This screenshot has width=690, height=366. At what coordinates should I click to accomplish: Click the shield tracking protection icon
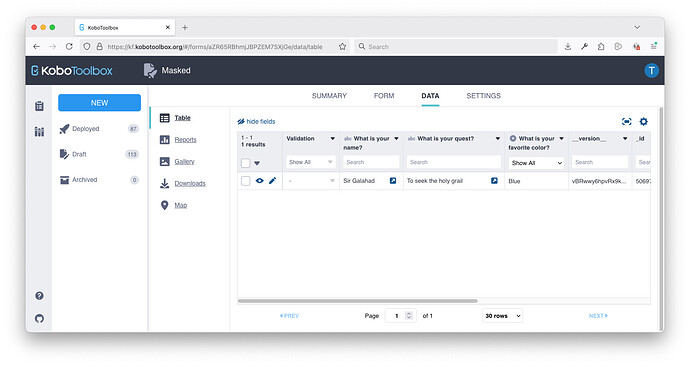(87, 47)
